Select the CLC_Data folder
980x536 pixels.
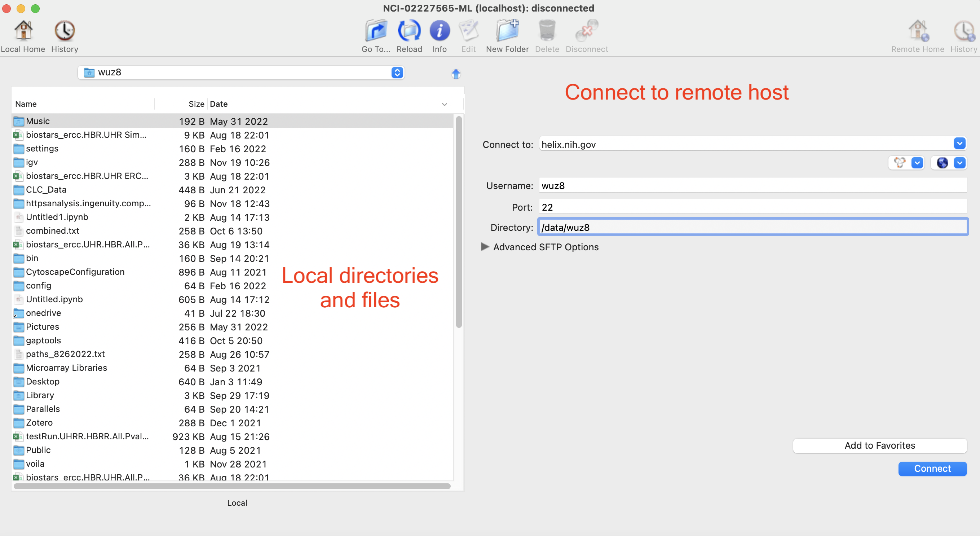pos(46,190)
